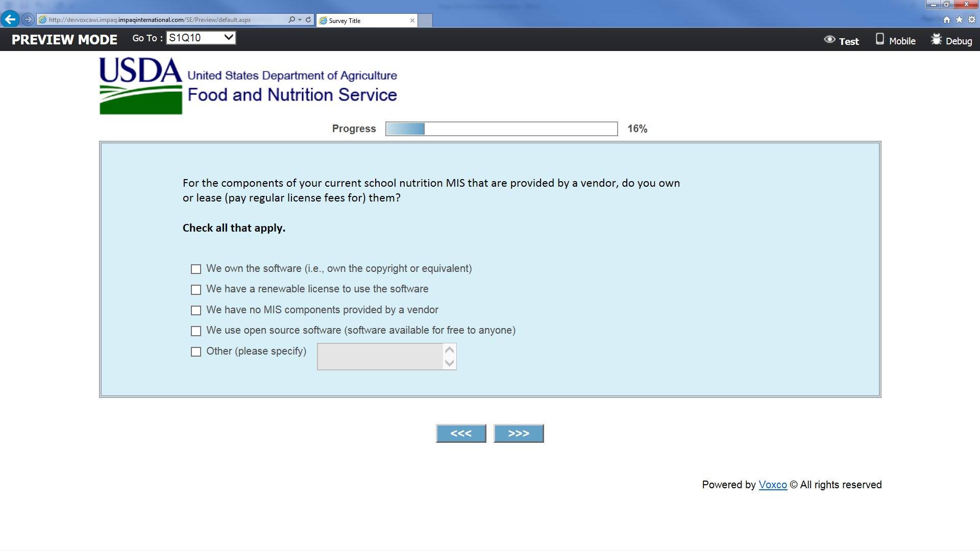Open a new blank browser tab

pyautogui.click(x=425, y=20)
